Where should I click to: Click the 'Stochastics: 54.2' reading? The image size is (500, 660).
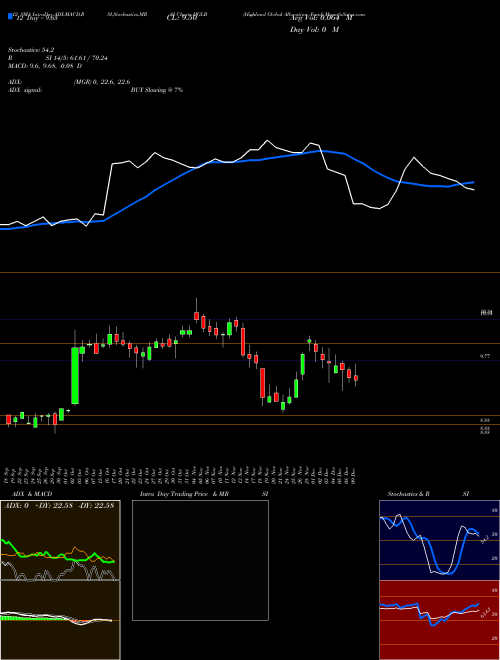31,50
